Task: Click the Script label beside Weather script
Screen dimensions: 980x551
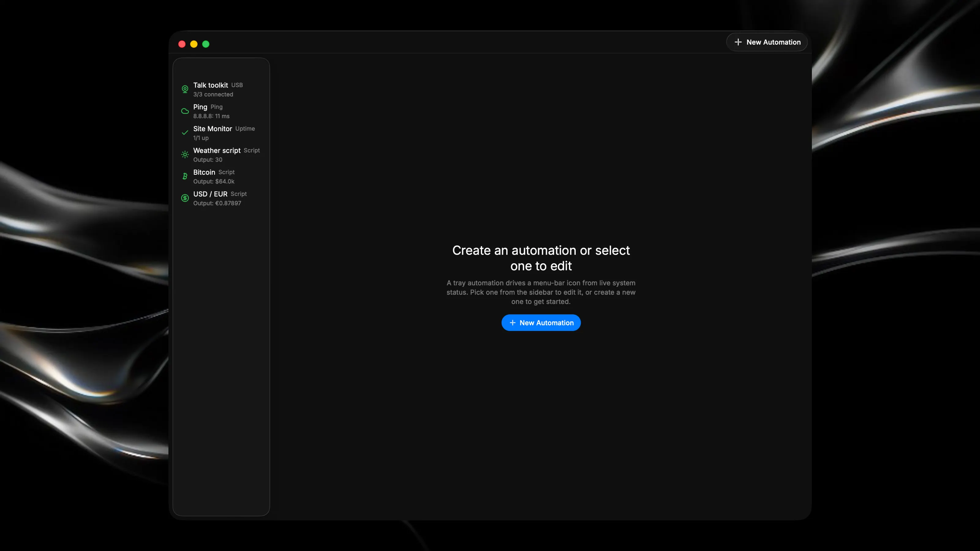Action: point(251,150)
